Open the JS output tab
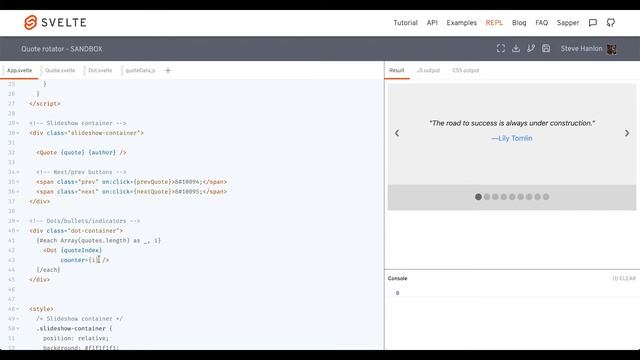This screenshot has height=360, width=640. [x=428, y=70]
